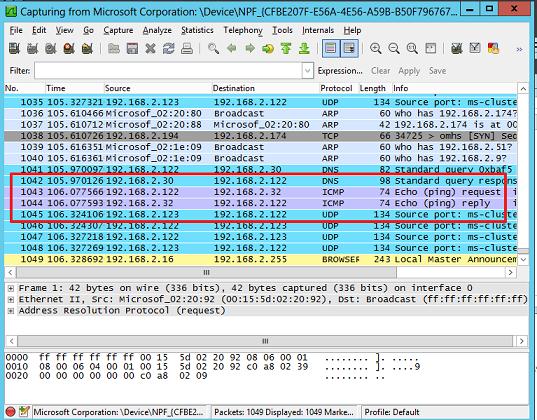Screen dimensions: 537x420
Task: Open the Filter history dropdown arrow
Action: tap(308, 71)
